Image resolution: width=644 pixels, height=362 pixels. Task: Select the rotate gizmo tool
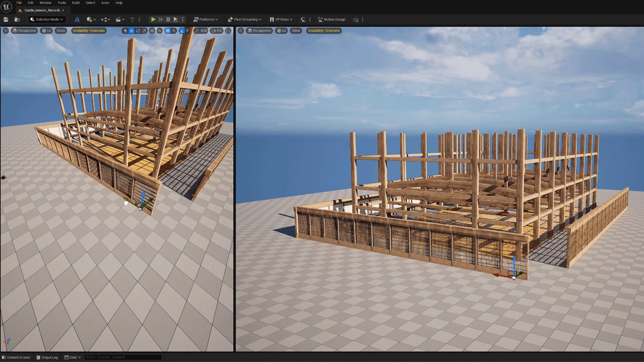coord(138,31)
